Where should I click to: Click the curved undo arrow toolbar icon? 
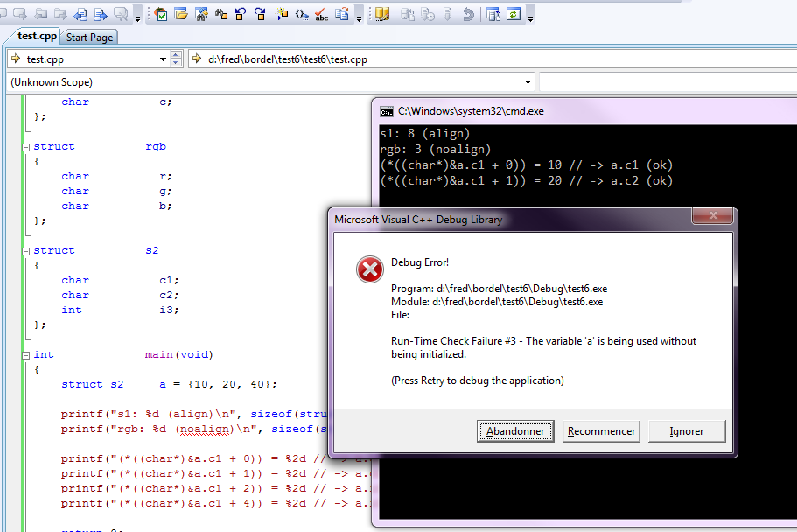pyautogui.click(x=468, y=14)
